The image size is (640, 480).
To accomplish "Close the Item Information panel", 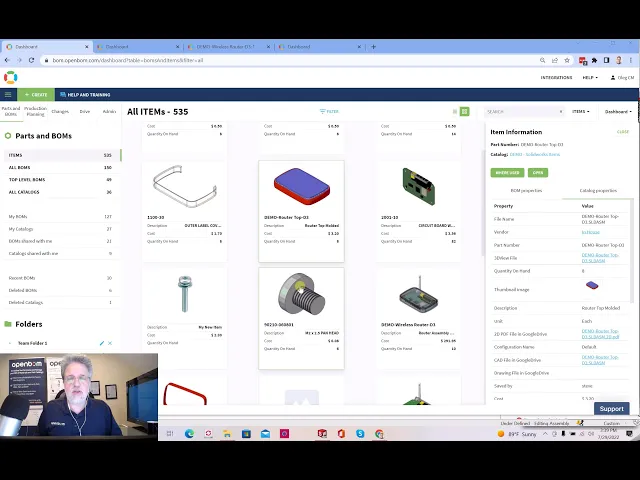I will (622, 132).
